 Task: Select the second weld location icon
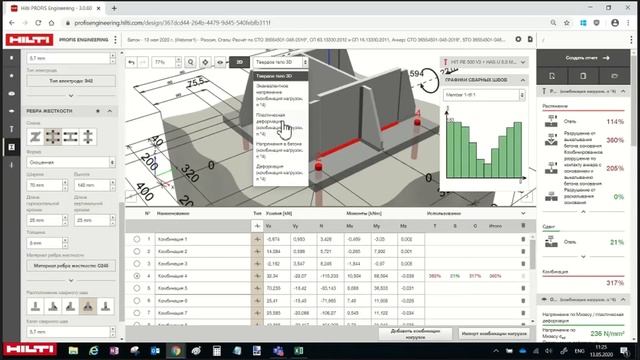click(x=53, y=306)
